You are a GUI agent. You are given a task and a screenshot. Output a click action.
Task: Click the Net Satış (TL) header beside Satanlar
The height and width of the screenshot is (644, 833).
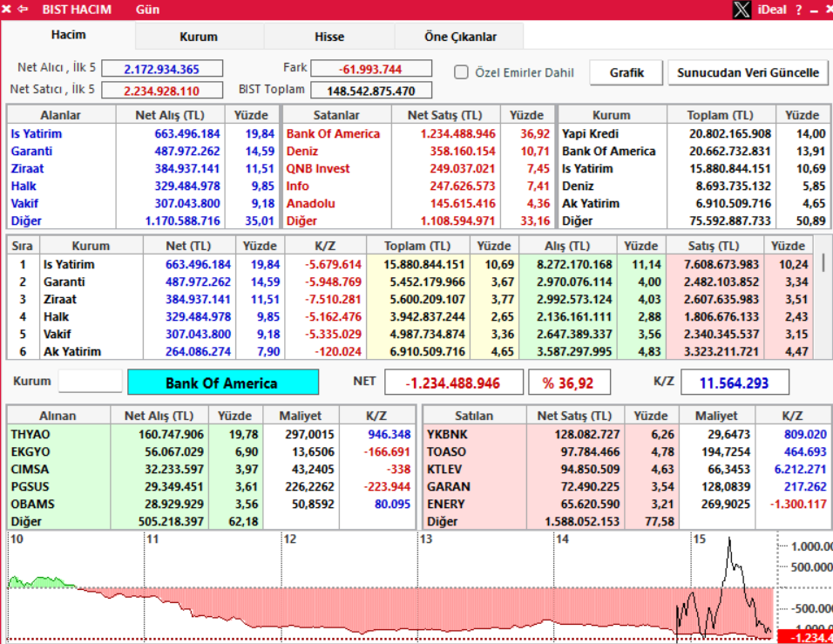(x=445, y=115)
